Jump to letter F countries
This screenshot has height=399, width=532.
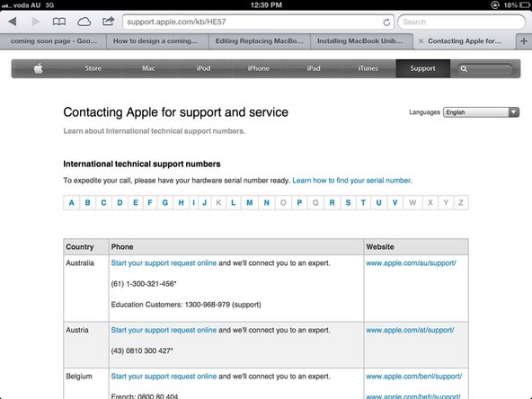pyautogui.click(x=150, y=202)
